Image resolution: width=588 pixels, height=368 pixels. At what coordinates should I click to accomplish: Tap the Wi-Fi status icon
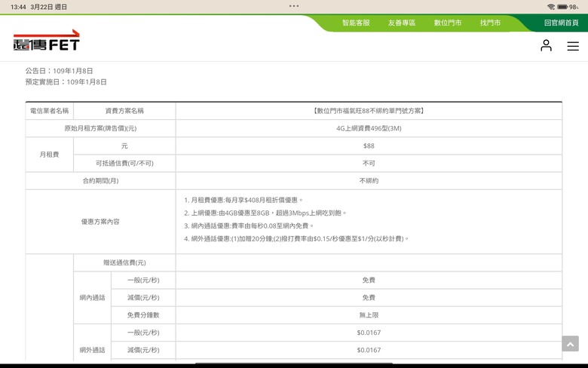click(x=551, y=7)
